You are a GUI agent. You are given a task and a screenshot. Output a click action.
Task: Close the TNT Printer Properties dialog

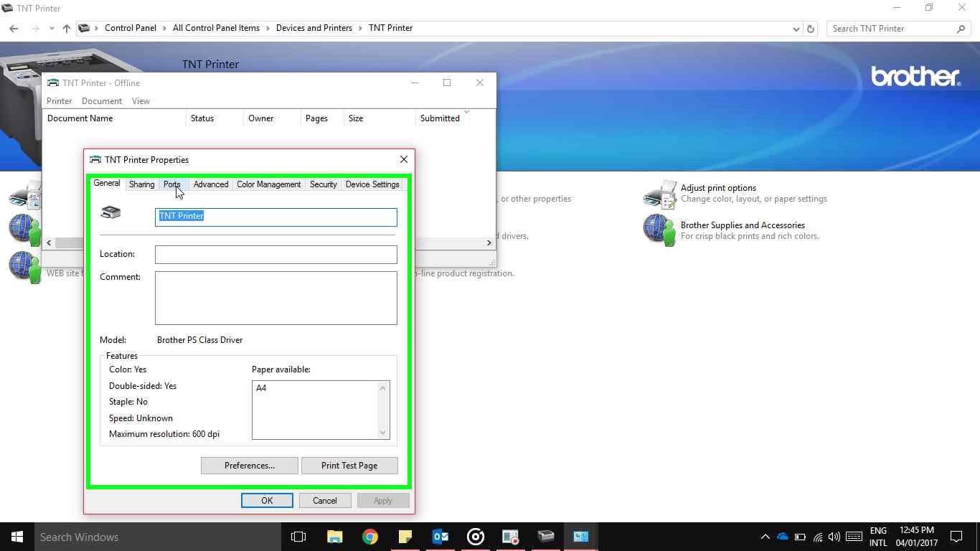(x=404, y=159)
